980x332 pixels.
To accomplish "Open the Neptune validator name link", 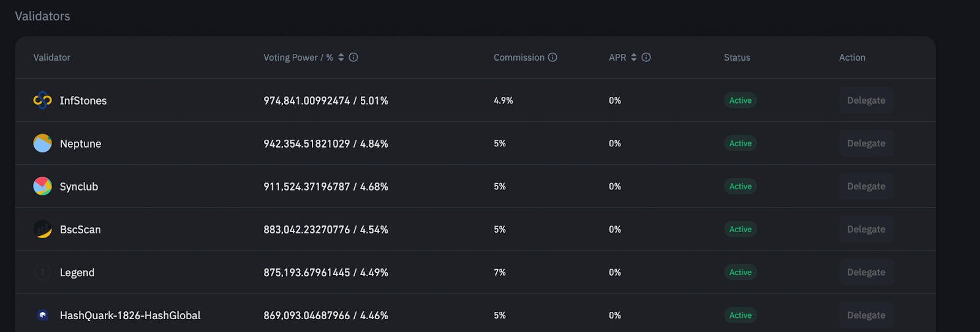I will (x=80, y=144).
